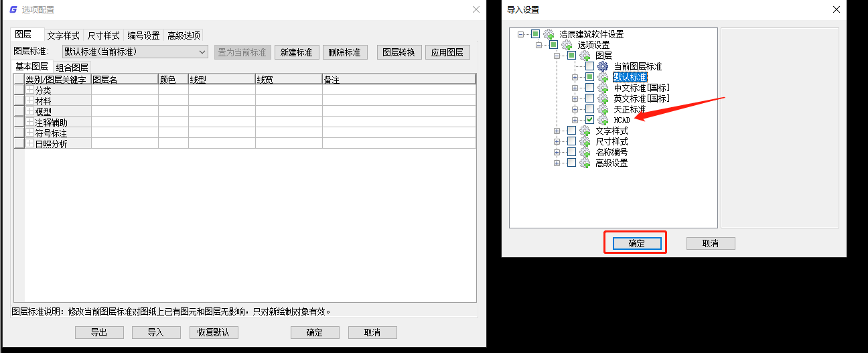The width and height of the screenshot is (868, 353).
Task: Open the 图层标准 dropdown list
Action: pyautogui.click(x=202, y=52)
